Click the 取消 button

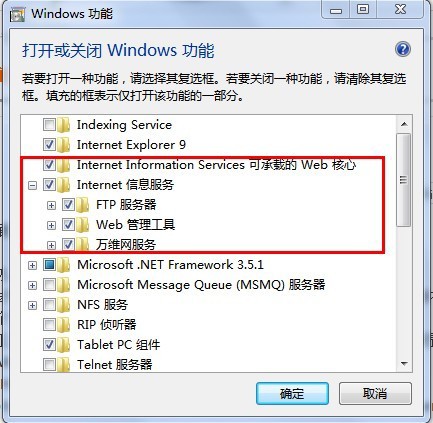click(x=375, y=394)
